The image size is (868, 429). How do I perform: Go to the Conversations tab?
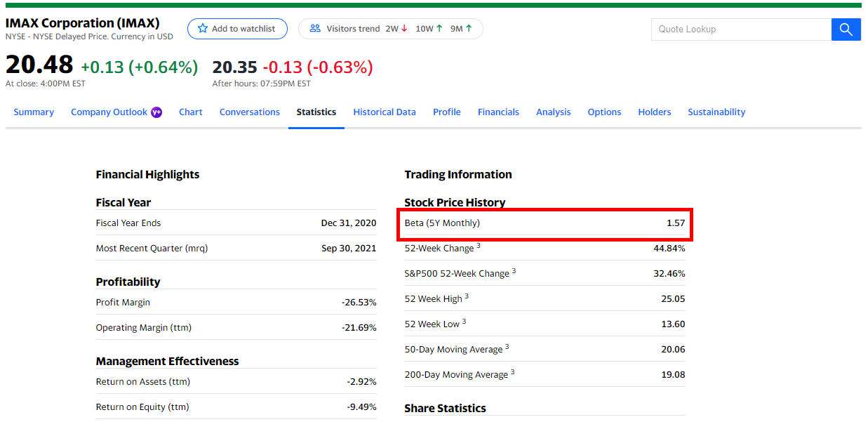pos(249,112)
